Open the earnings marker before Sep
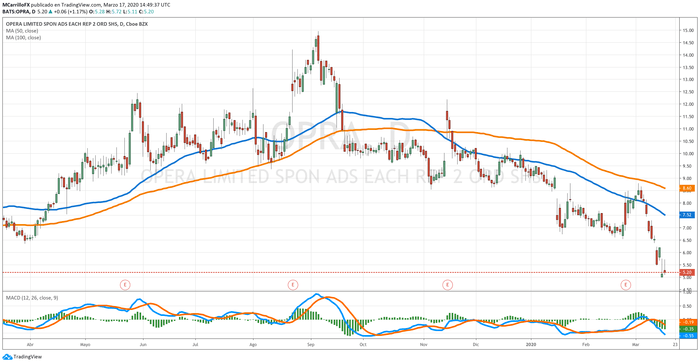This screenshot has width=700, height=364. click(x=292, y=285)
